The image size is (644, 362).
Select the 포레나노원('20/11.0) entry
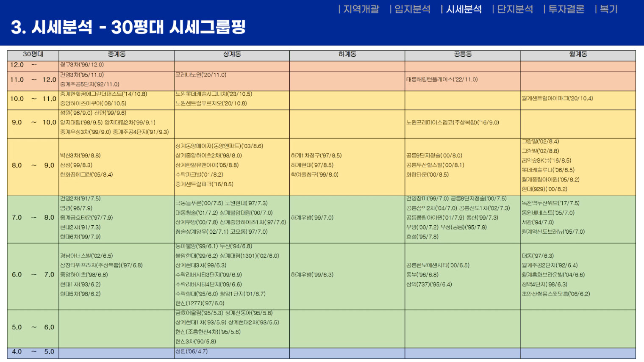click(x=201, y=75)
